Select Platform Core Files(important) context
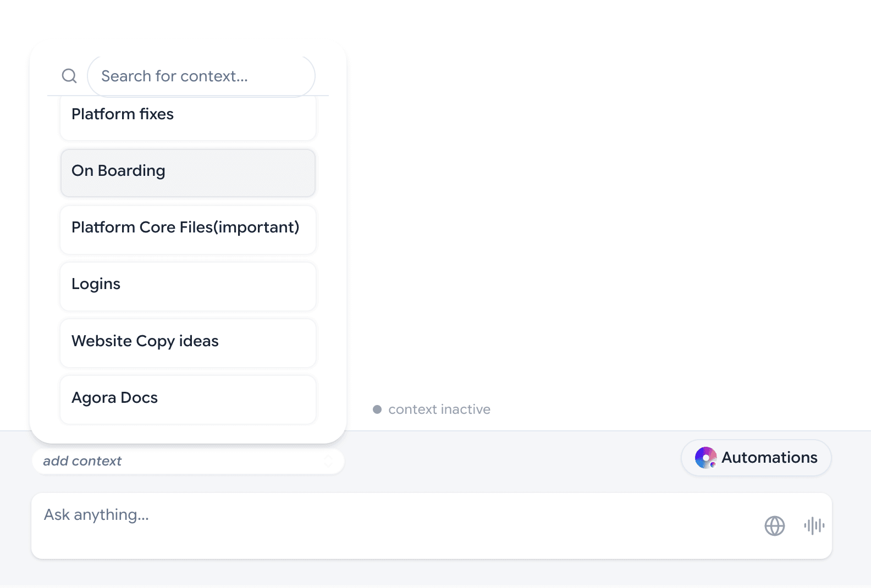 click(188, 229)
